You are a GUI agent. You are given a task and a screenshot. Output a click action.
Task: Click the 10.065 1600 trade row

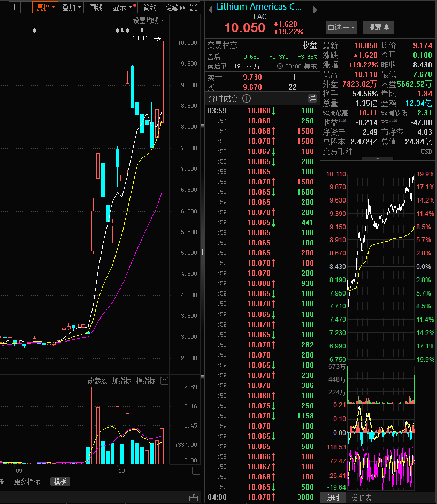[x=262, y=192]
